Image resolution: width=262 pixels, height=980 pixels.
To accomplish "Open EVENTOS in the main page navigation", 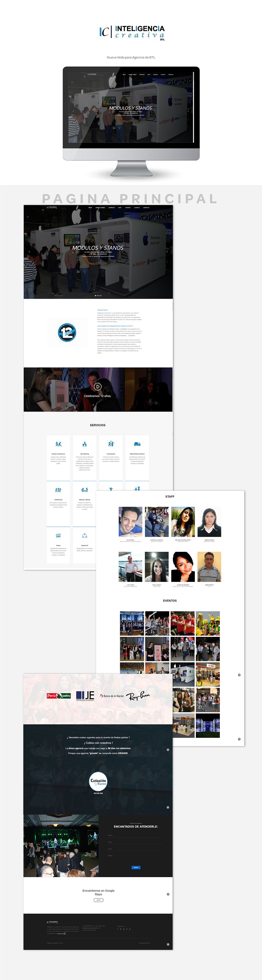I will [128, 208].
